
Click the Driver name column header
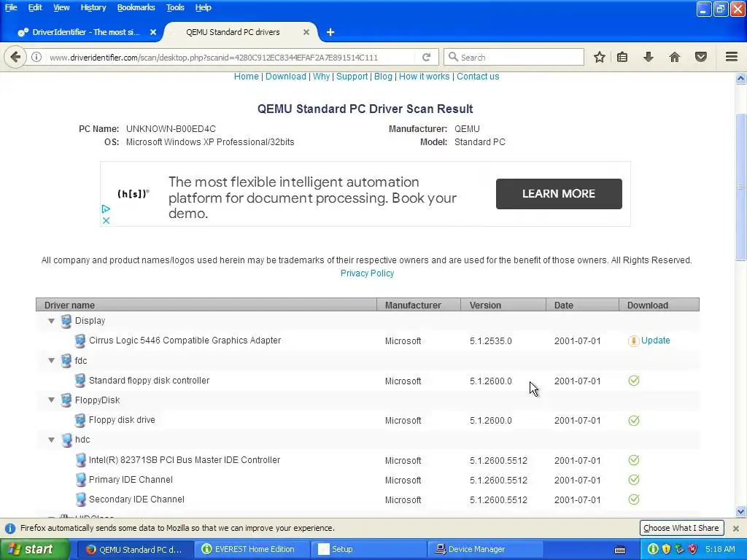pos(206,306)
